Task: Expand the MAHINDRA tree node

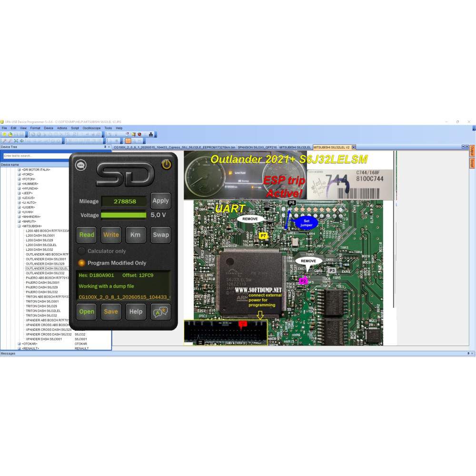Action: [x=19, y=217]
